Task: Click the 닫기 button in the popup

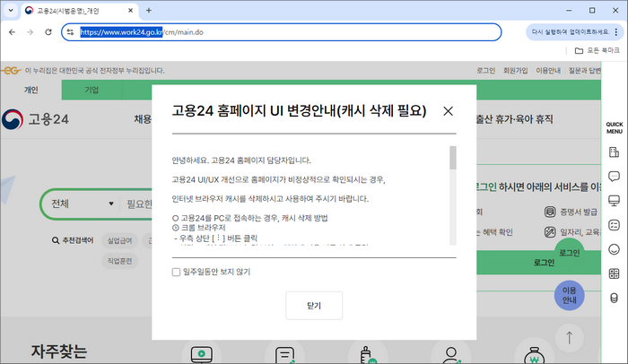Action: pos(314,306)
